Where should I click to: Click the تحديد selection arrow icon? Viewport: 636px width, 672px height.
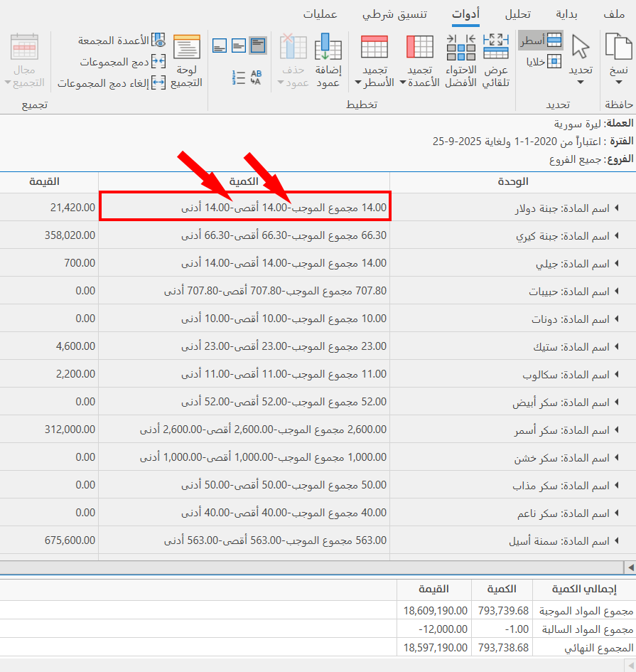pyautogui.click(x=581, y=46)
